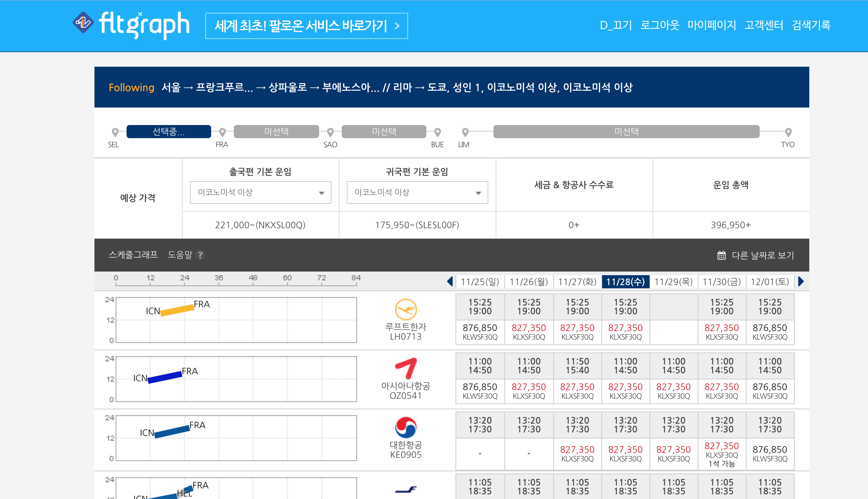
Task: Click the previous dates left arrow
Action: [x=450, y=281]
